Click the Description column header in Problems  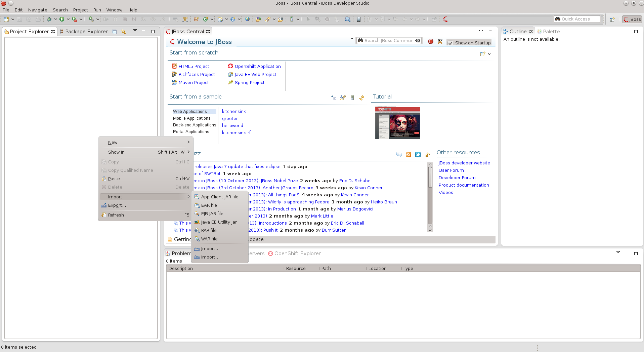225,269
